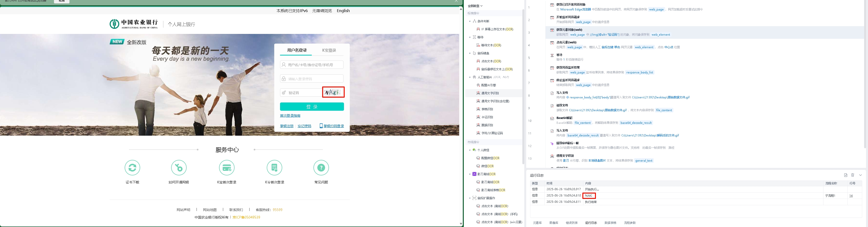Open the K宝首次登录 icon

tap(226, 168)
